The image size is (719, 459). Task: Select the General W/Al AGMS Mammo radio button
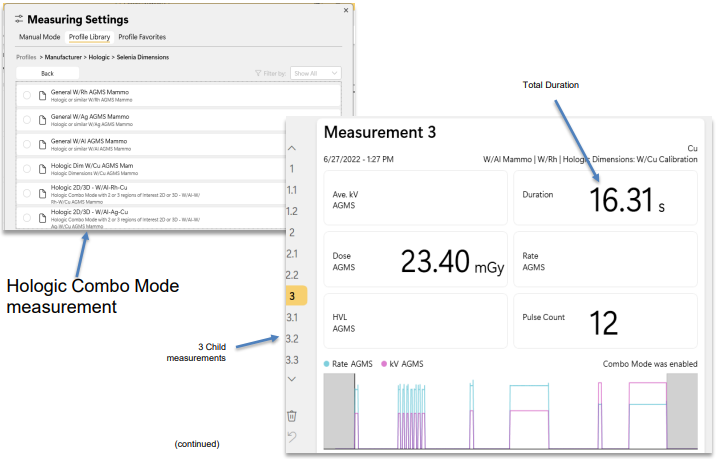(27, 144)
